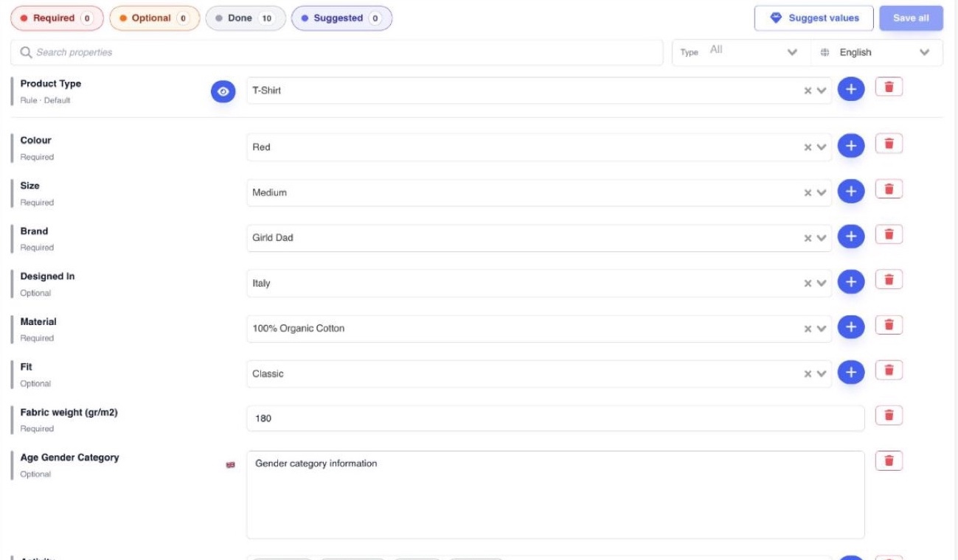Add another Designed In value
Image resolution: width=958 pixels, height=560 pixels.
coord(850,282)
